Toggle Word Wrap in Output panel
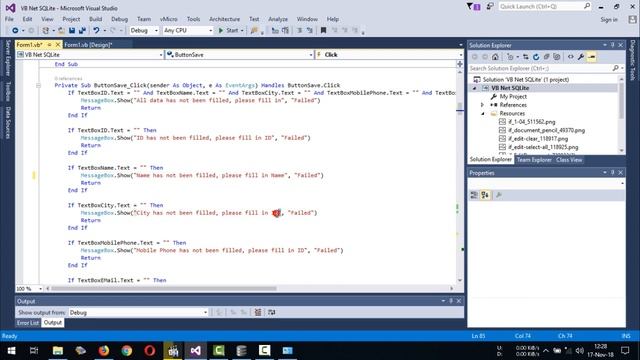The image size is (640, 360). (271, 312)
